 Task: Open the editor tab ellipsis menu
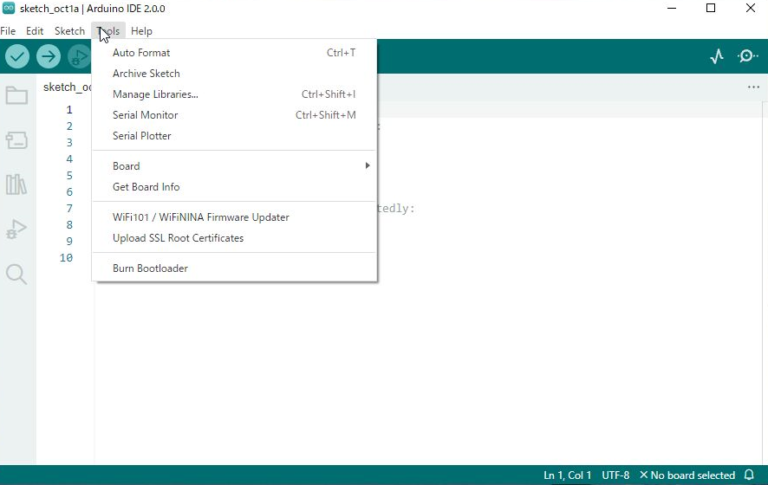click(753, 87)
